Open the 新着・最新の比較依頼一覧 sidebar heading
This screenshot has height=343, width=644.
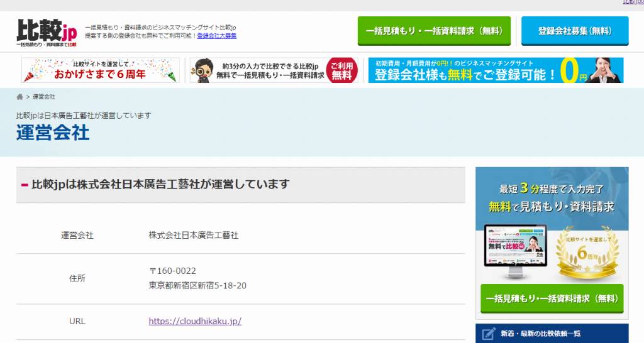click(540, 334)
